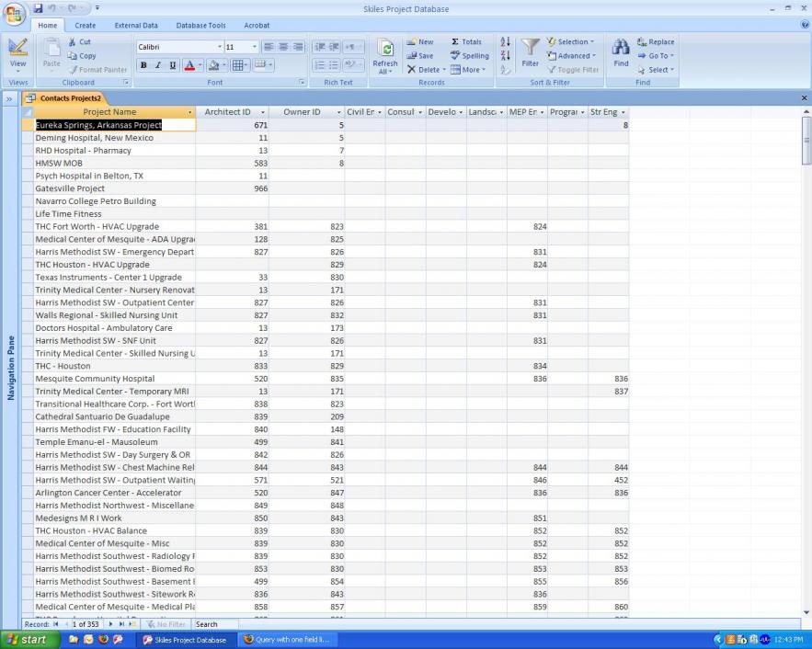Open the Database Tools tab
This screenshot has height=649, width=812.
click(200, 26)
